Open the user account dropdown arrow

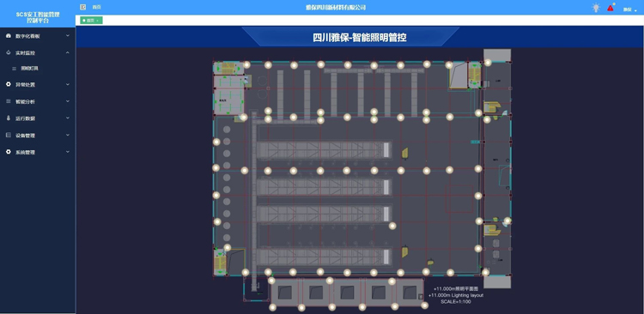pos(635,10)
